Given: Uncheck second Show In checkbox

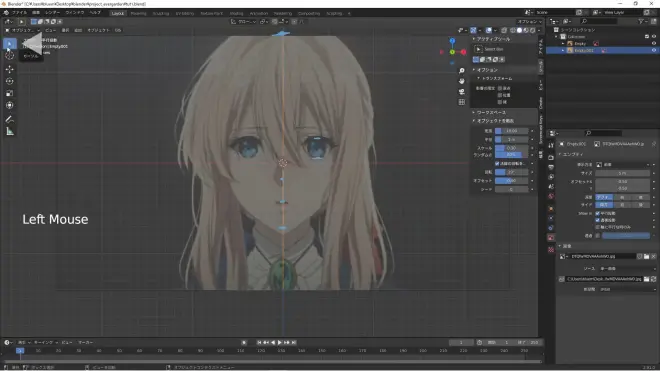Looking at the screenshot, I should (597, 220).
